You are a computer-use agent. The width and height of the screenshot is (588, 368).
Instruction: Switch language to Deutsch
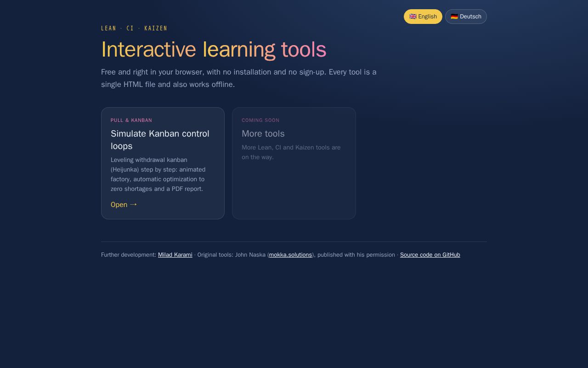pyautogui.click(x=466, y=17)
